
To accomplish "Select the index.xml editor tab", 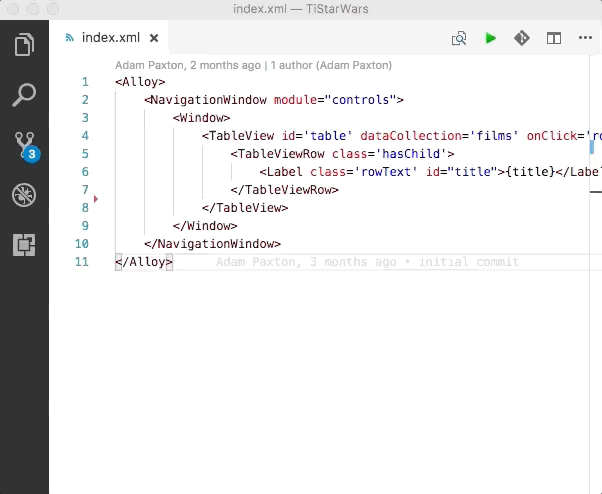I will [x=110, y=38].
